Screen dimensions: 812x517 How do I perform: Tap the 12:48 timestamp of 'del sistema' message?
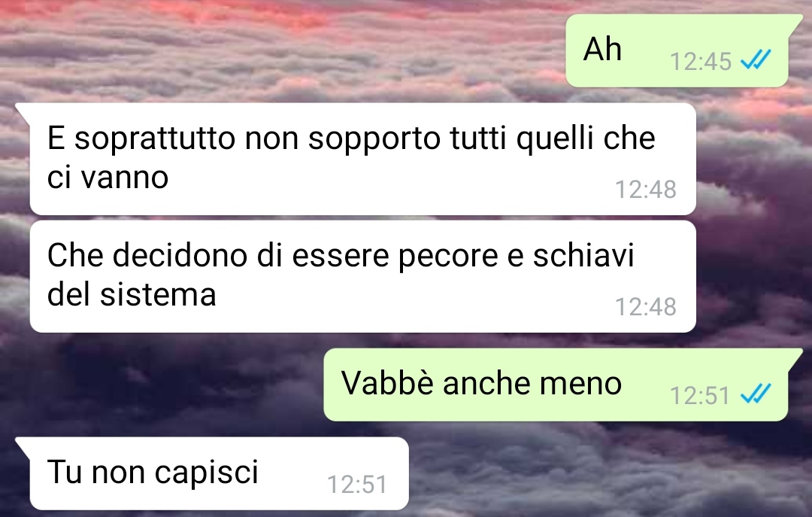pos(645,306)
